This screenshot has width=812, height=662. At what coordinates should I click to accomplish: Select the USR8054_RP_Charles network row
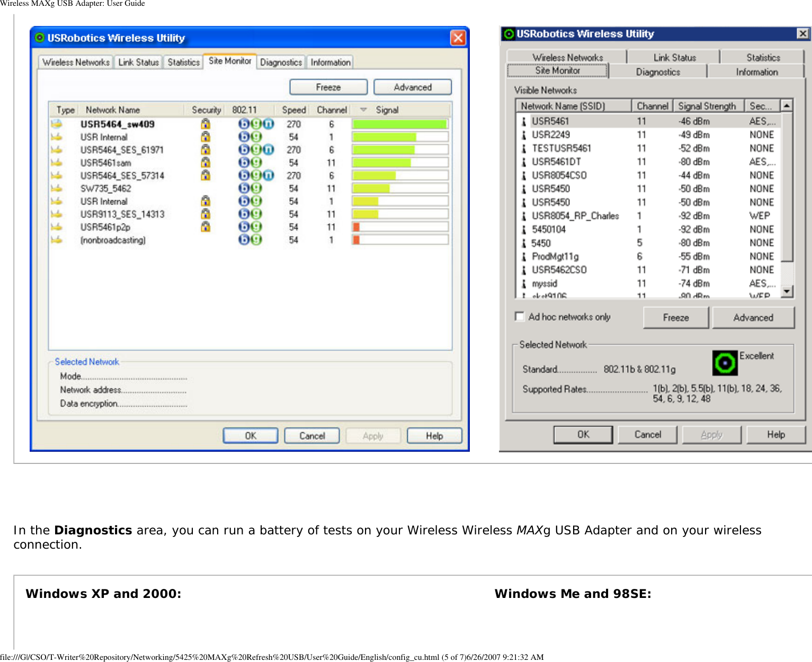click(649, 216)
